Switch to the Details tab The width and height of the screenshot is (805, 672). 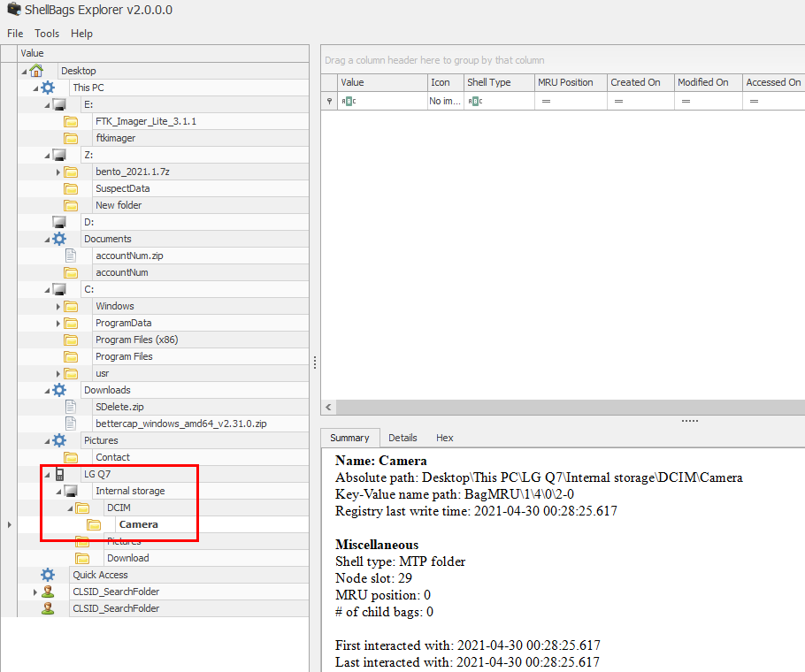pos(402,438)
